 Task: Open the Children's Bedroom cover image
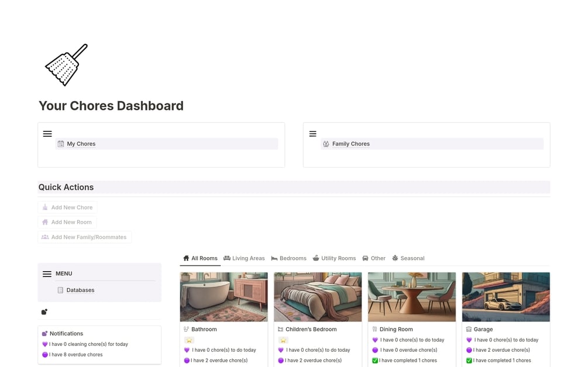tap(318, 297)
